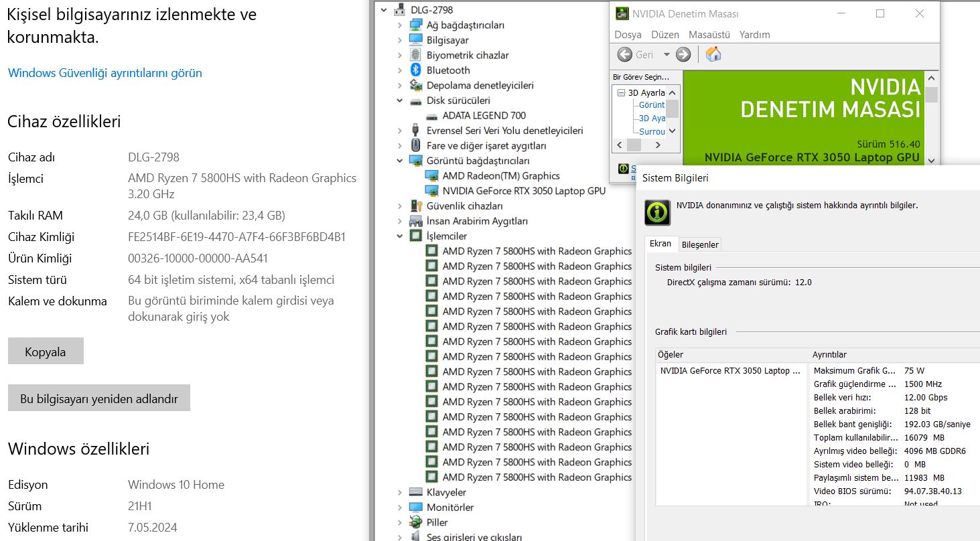Click Bu bilgisayarı yeniden adlandır button
This screenshot has height=541, width=980.
99,398
